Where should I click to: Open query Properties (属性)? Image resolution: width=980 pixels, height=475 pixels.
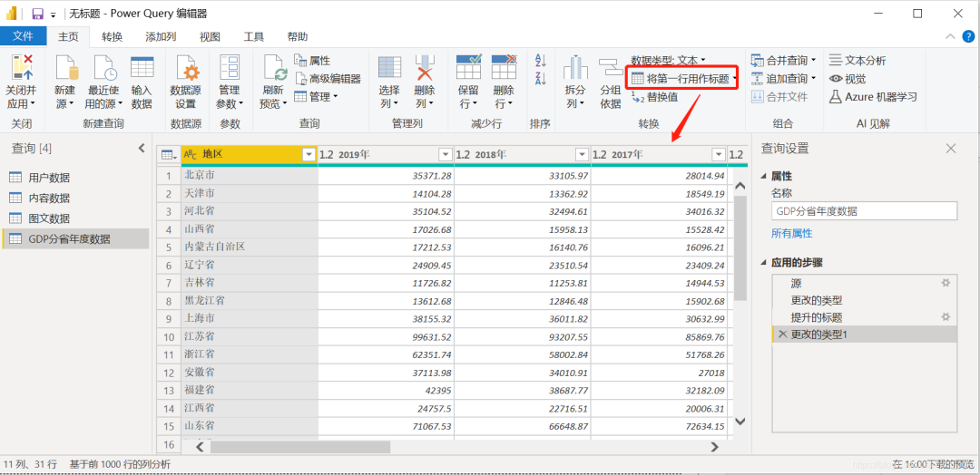[x=312, y=61]
